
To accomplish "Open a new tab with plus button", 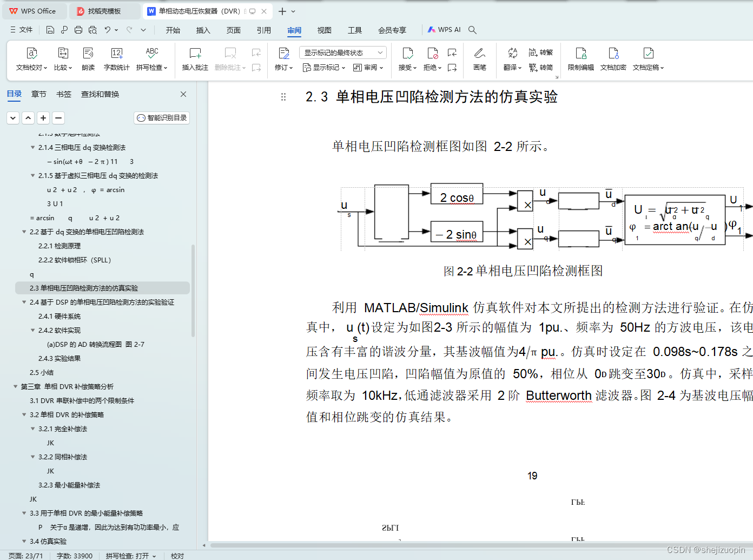I will [x=282, y=11].
